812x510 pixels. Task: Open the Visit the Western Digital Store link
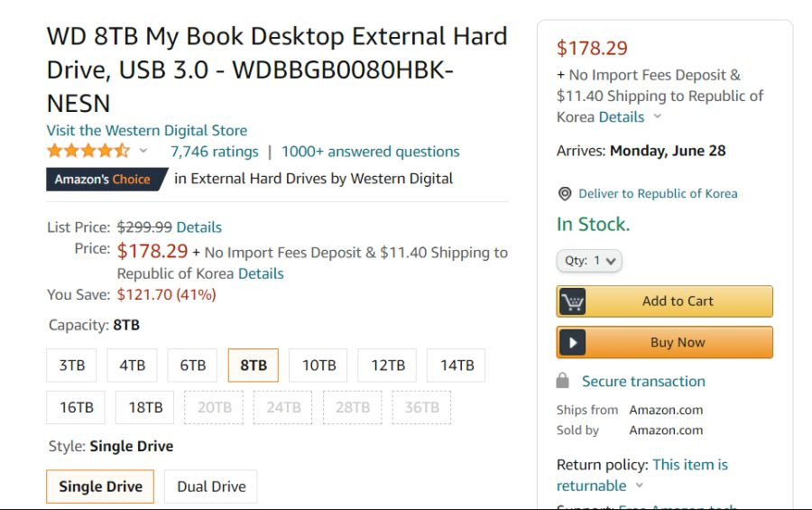(x=146, y=130)
